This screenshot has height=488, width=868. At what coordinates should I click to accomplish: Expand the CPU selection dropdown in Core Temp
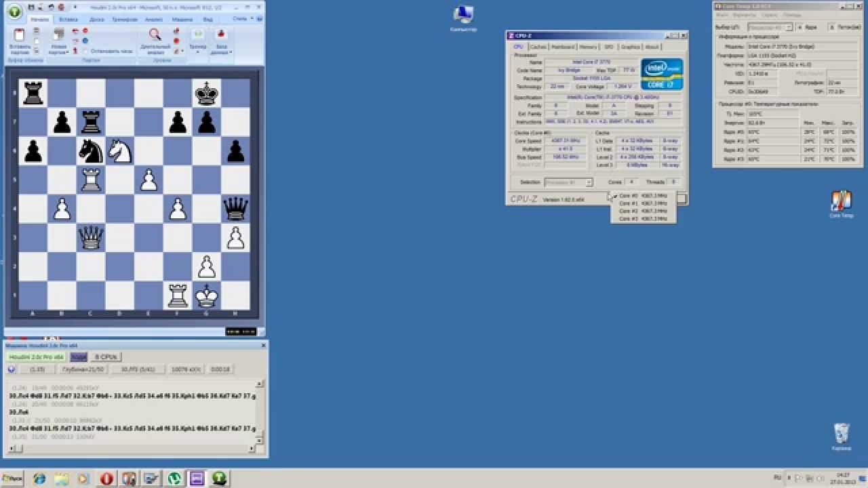[789, 27]
